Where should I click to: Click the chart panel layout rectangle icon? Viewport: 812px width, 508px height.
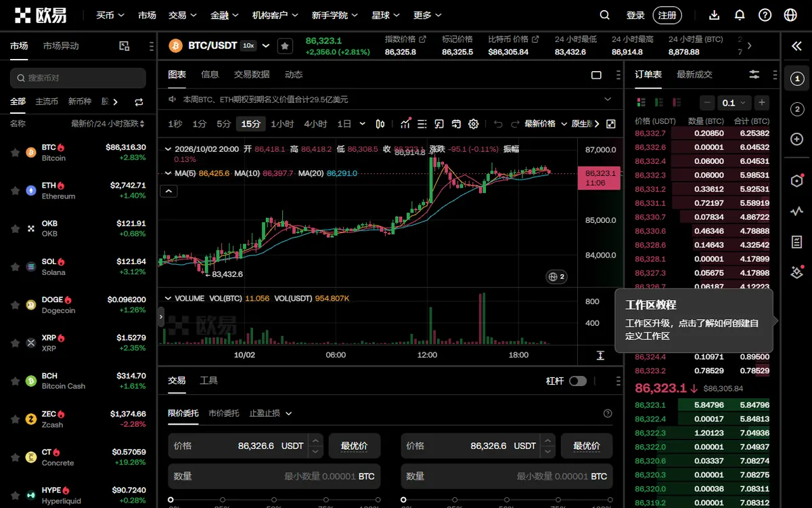[596, 75]
